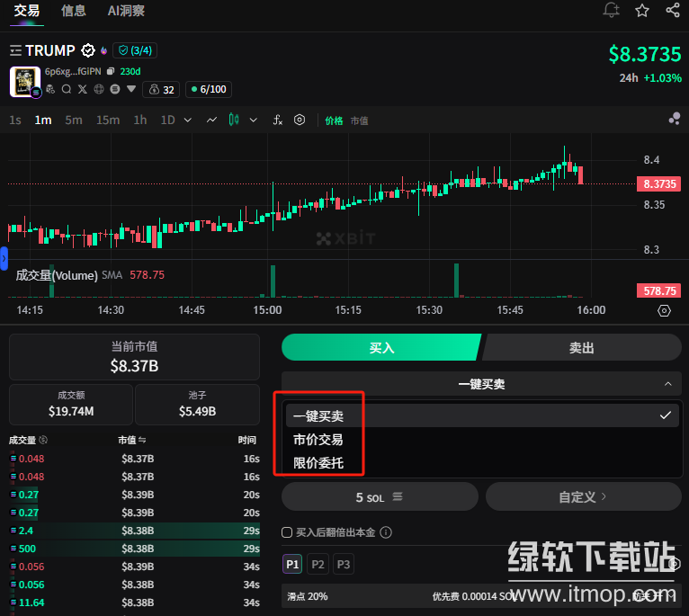Expand the 1D timeframe dropdown arrow

click(187, 120)
